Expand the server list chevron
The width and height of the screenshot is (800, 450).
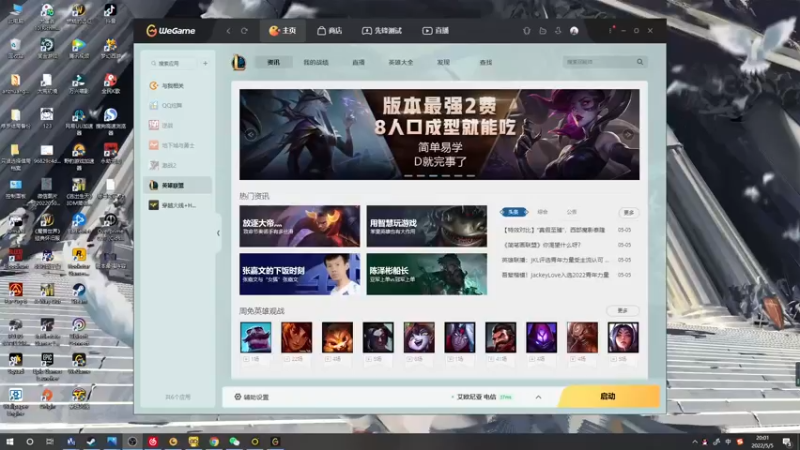pos(538,397)
